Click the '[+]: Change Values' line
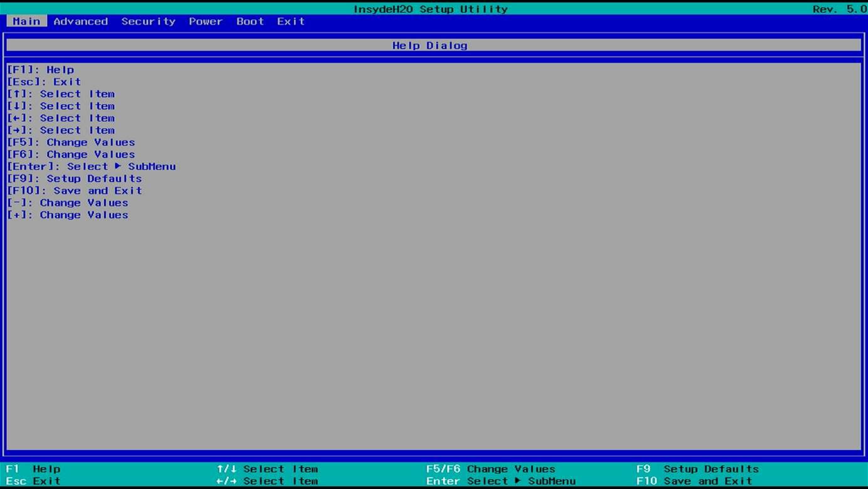Image resolution: width=868 pixels, height=489 pixels. point(68,215)
